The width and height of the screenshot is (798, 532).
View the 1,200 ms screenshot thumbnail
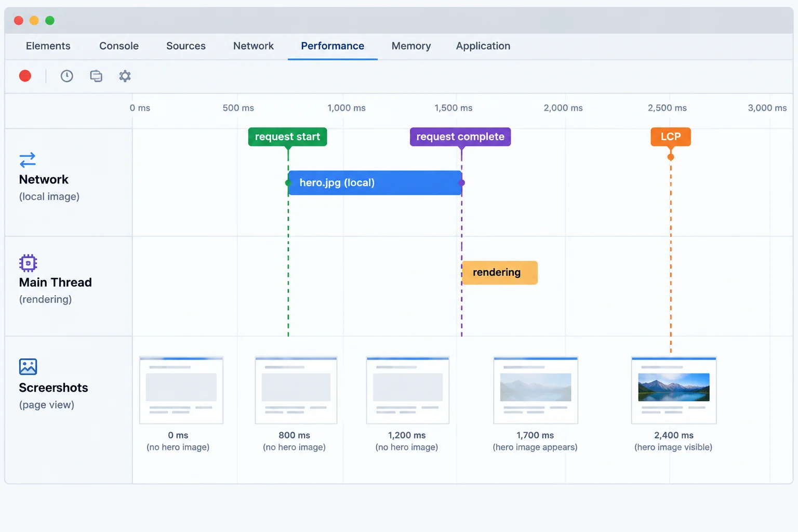(408, 390)
